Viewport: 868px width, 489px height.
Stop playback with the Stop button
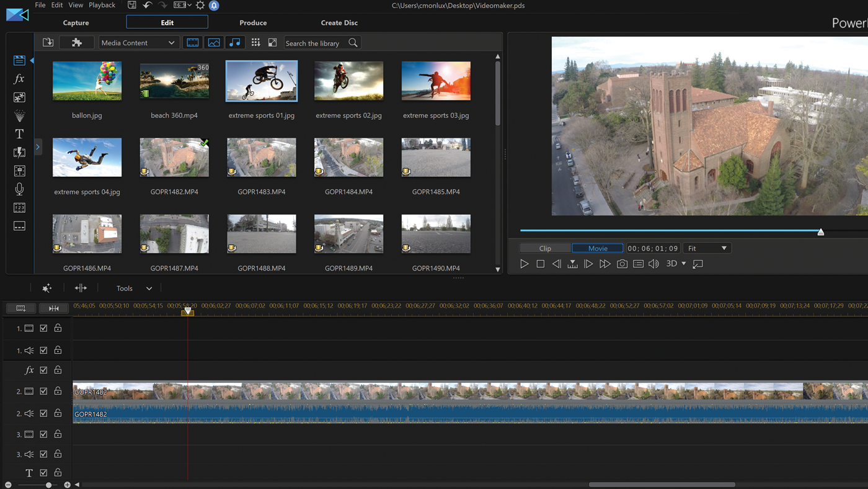coord(541,264)
